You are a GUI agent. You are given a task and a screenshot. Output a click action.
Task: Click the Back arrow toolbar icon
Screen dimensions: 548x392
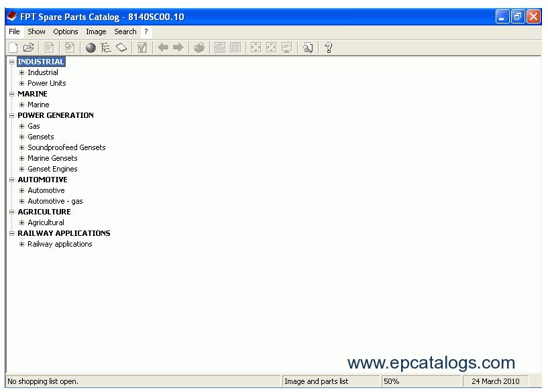(x=163, y=47)
